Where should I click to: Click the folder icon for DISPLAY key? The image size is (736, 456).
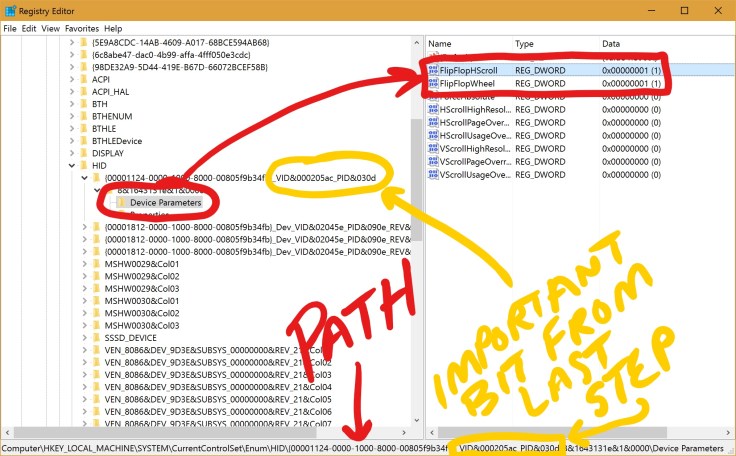(x=83, y=154)
